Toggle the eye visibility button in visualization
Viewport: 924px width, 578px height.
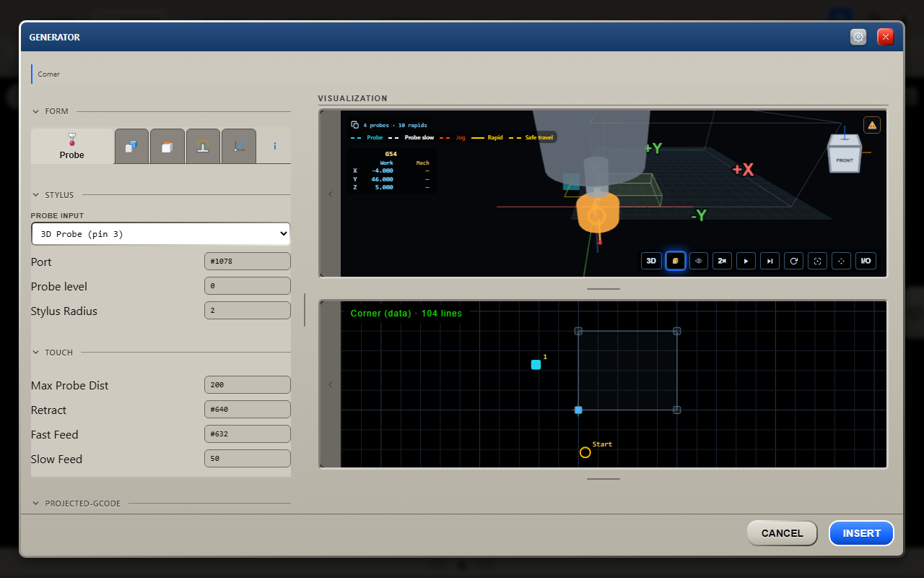coord(699,261)
